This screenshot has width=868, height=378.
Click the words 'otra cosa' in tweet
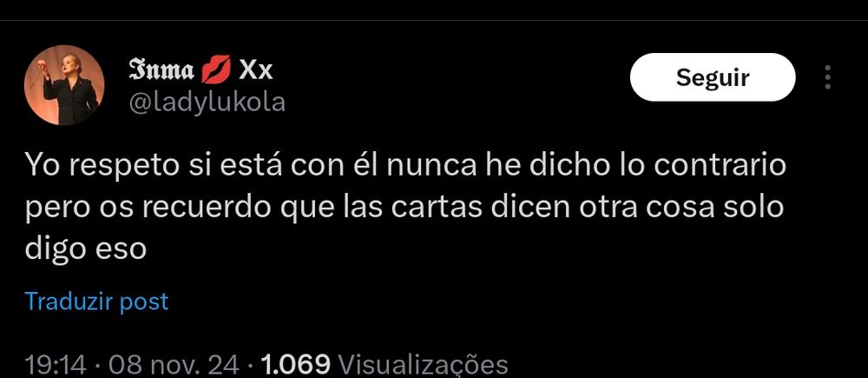645,208
